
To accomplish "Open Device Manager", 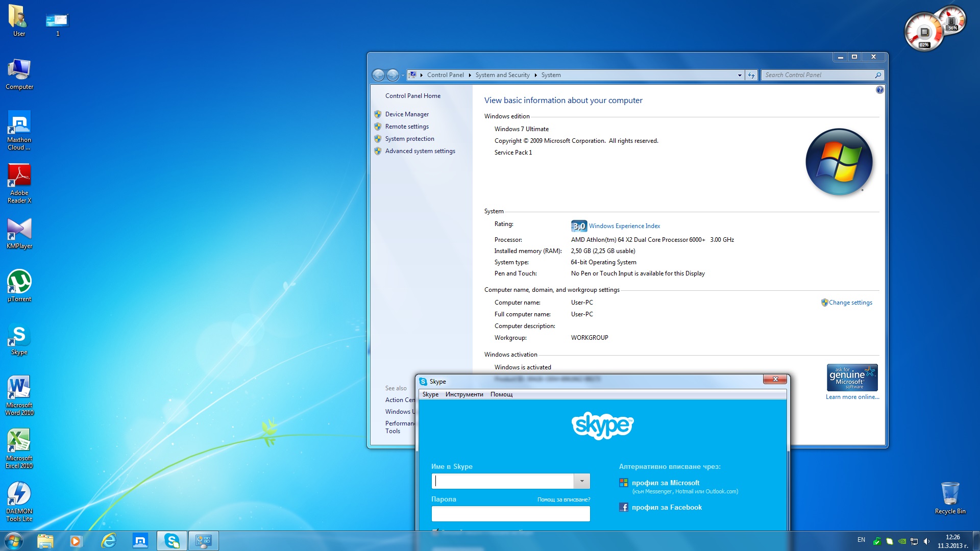I will coord(407,114).
